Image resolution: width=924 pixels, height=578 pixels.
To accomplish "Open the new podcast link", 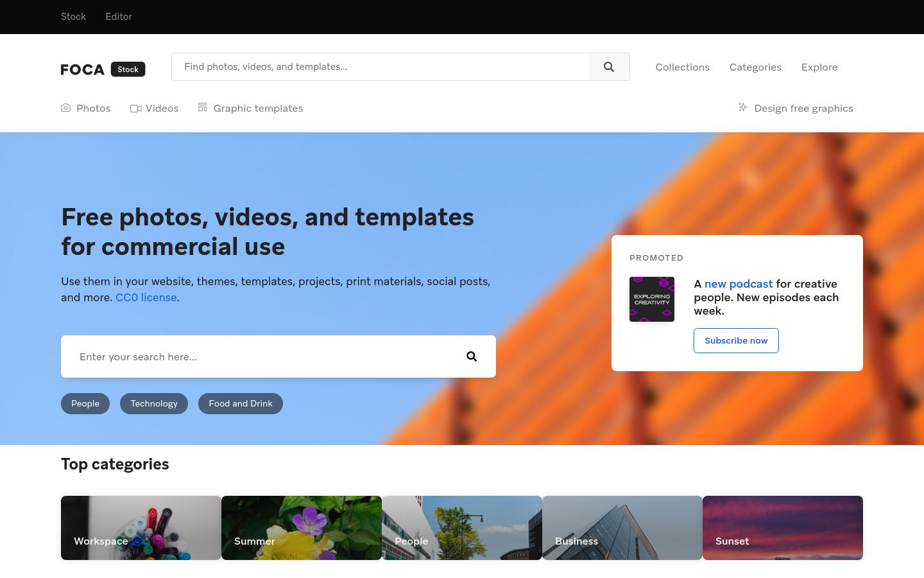I will (738, 284).
